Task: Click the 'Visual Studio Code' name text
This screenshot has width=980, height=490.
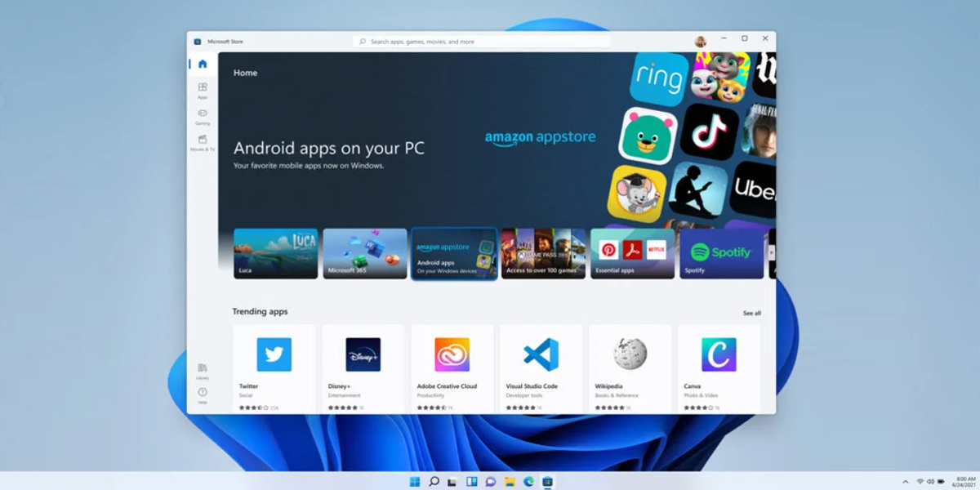Action: click(x=532, y=386)
